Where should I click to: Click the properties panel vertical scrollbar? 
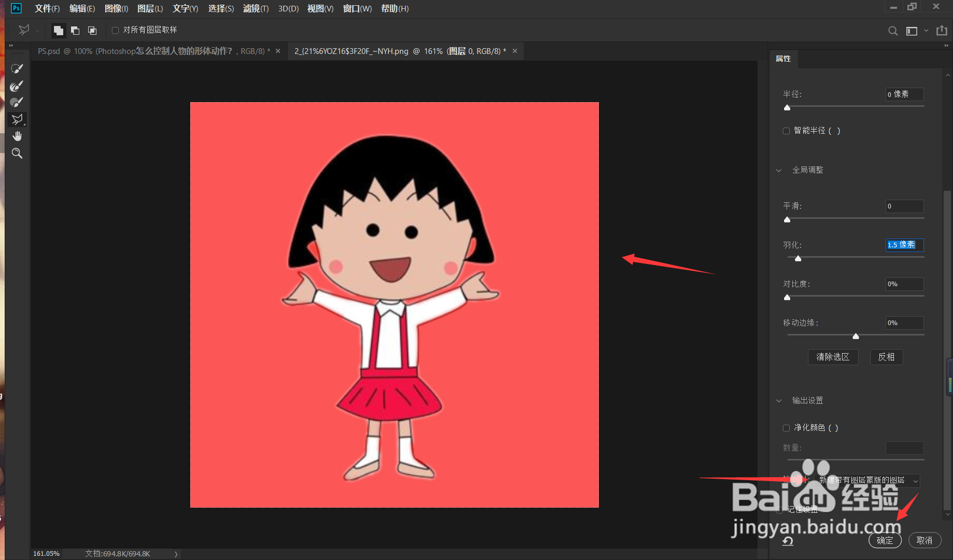coord(947,349)
